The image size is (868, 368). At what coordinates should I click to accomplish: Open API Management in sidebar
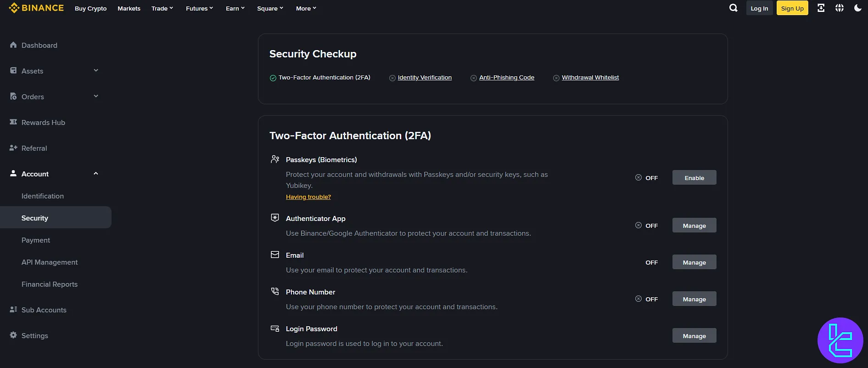tap(50, 262)
